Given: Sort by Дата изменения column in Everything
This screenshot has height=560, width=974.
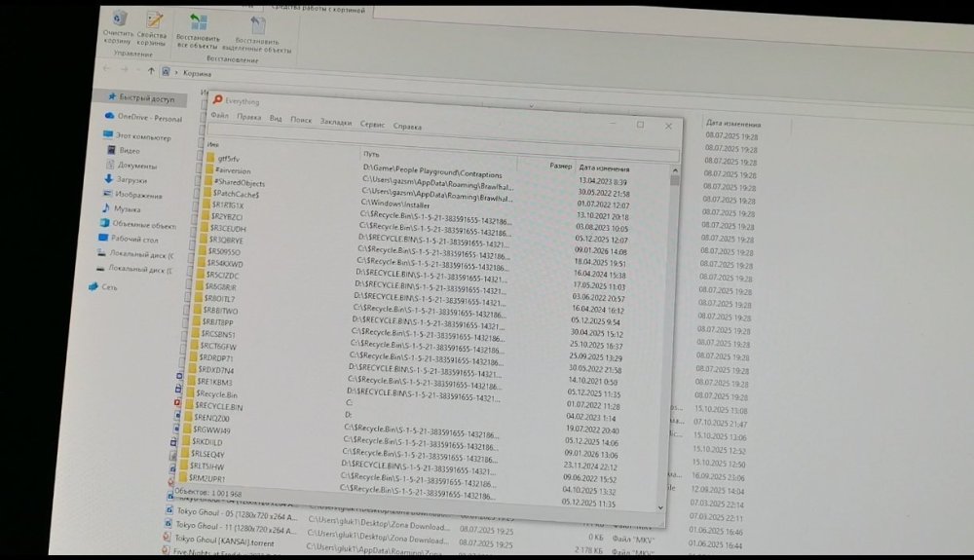Looking at the screenshot, I should point(604,168).
